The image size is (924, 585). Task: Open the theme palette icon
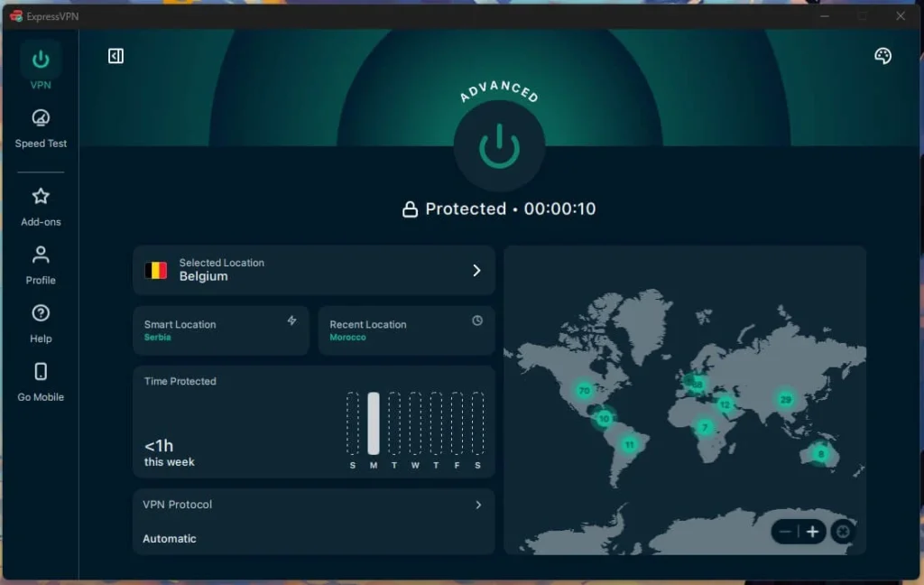click(882, 56)
